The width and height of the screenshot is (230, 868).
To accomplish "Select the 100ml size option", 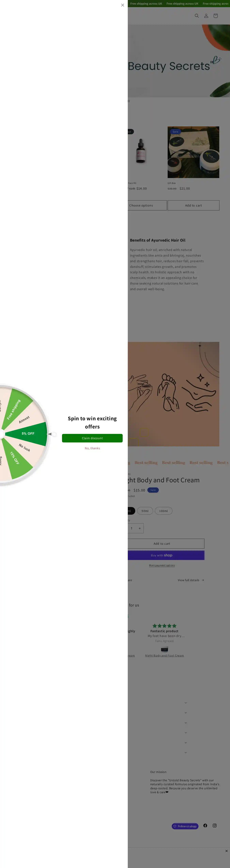I will pyautogui.click(x=163, y=511).
